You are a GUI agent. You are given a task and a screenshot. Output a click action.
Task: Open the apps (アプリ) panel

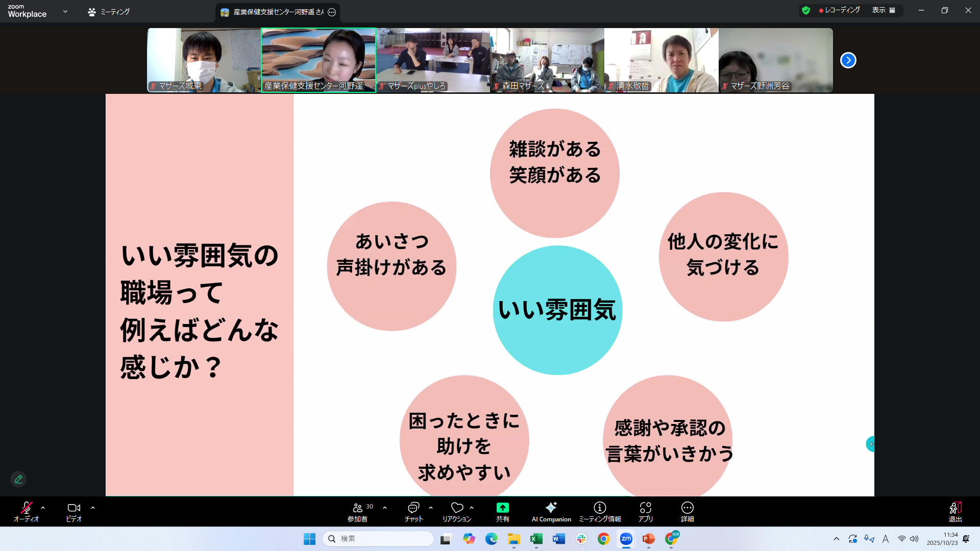pyautogui.click(x=645, y=511)
